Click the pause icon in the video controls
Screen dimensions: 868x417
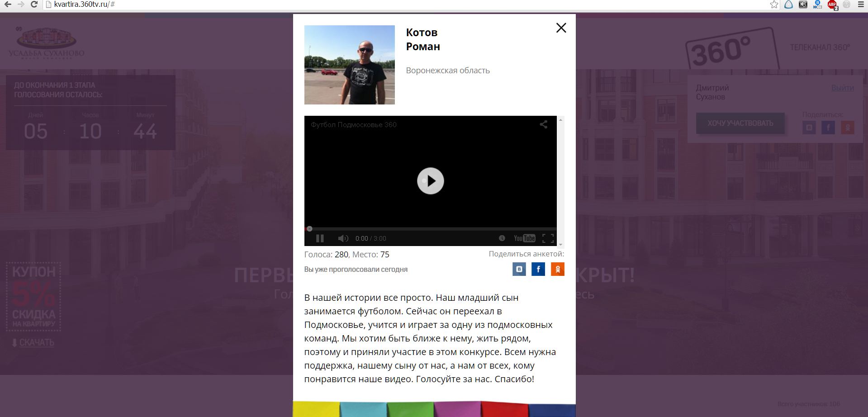[x=320, y=238]
